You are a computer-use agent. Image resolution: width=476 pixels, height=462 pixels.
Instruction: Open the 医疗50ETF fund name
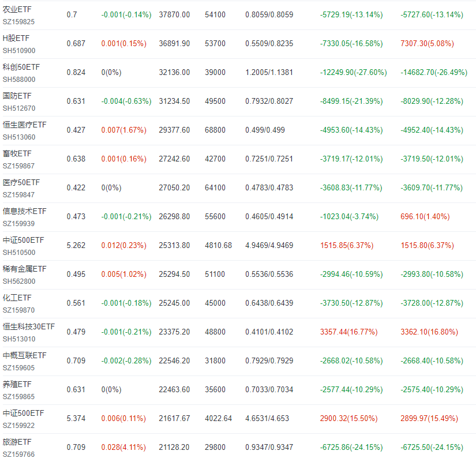21,182
